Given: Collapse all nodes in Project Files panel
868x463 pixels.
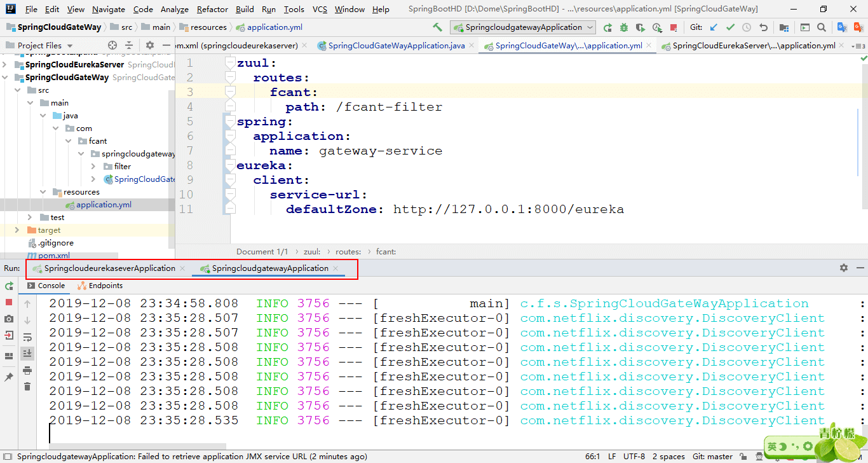Looking at the screenshot, I should (129, 45).
